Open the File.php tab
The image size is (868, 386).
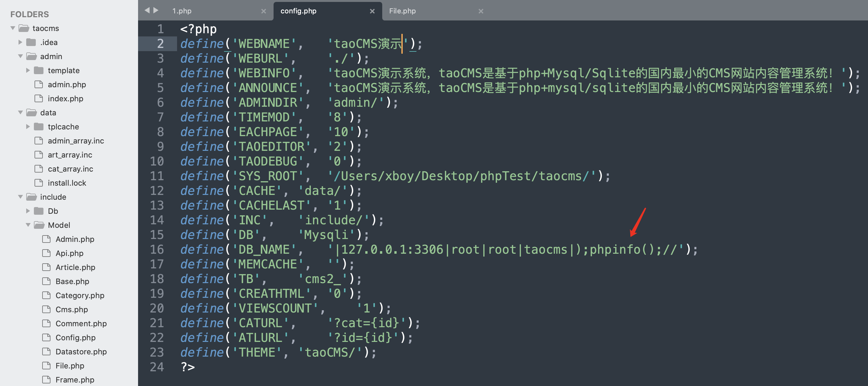(402, 11)
